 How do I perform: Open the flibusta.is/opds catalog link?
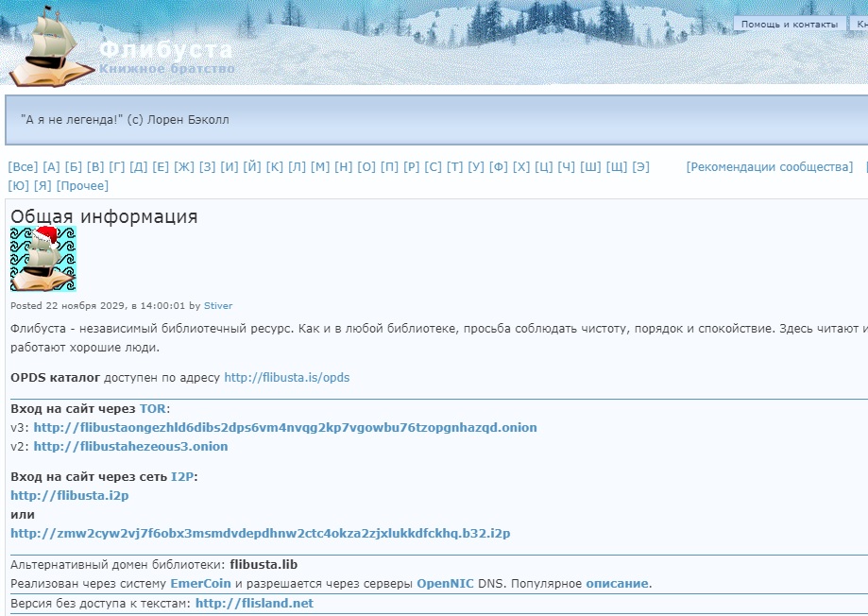pos(287,377)
